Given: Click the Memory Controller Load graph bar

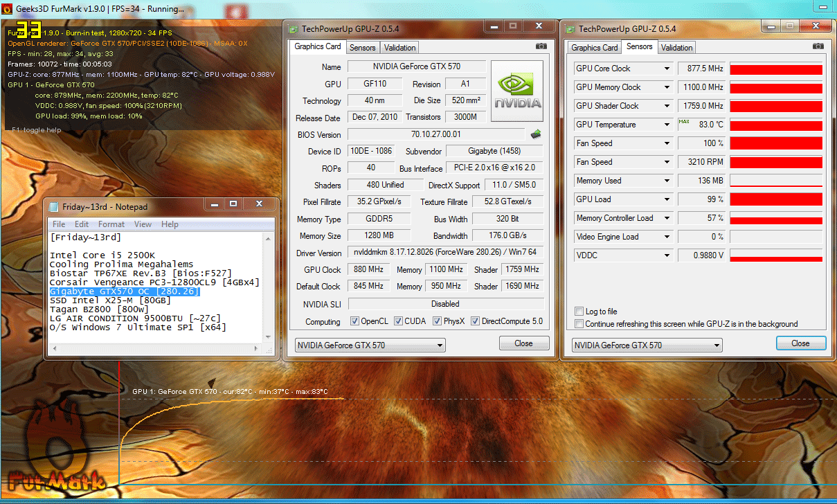Looking at the screenshot, I should (x=776, y=218).
